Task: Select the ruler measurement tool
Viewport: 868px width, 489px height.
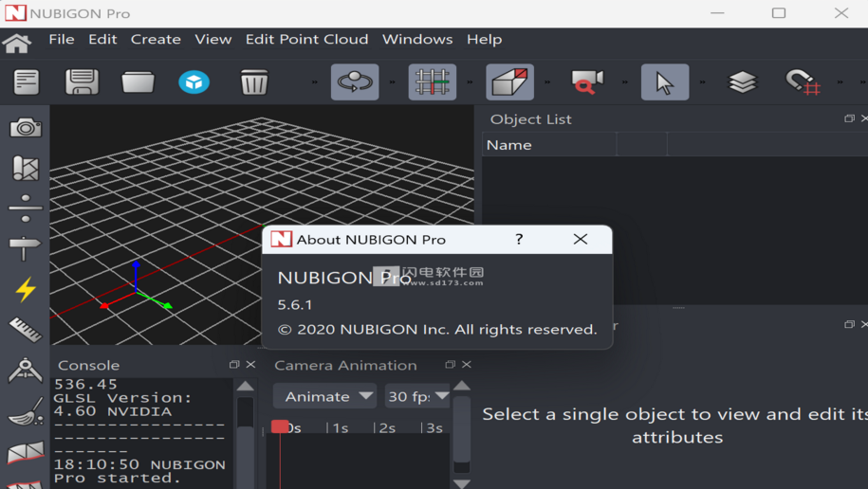Action: [26, 330]
